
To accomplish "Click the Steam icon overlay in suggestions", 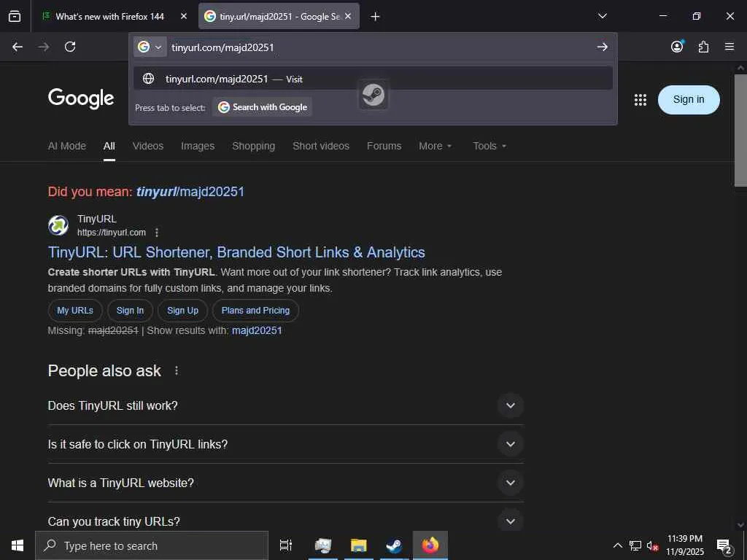I will pyautogui.click(x=373, y=94).
